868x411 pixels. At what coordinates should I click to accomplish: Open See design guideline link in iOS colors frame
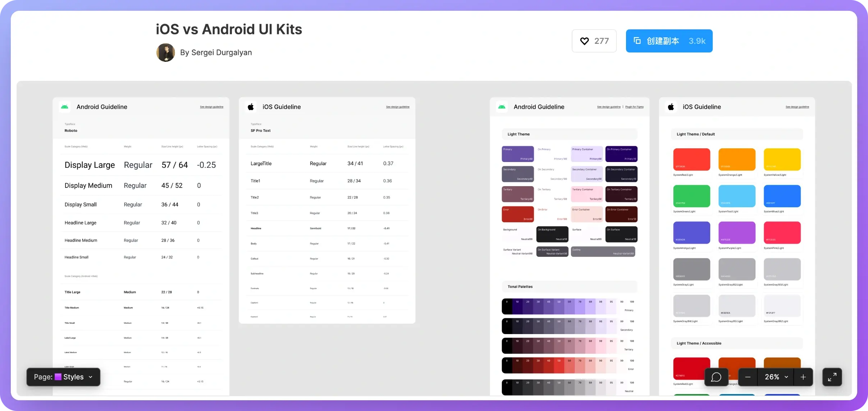tap(797, 107)
